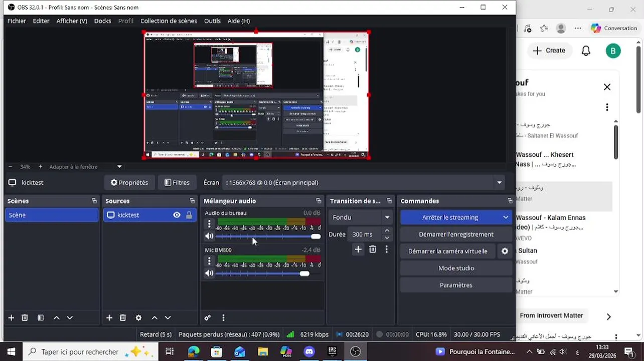Open the Propriétés button for kicktest
This screenshot has height=361, width=644.
click(x=129, y=183)
